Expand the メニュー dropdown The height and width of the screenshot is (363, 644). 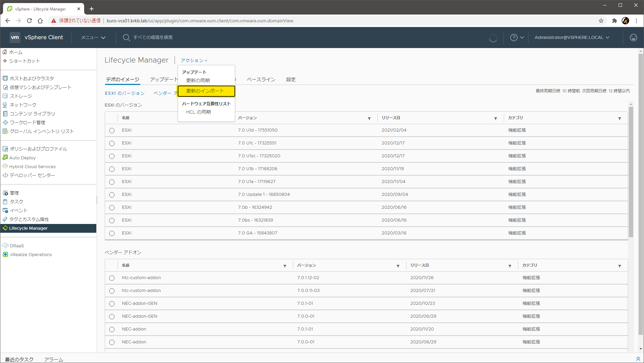93,38
